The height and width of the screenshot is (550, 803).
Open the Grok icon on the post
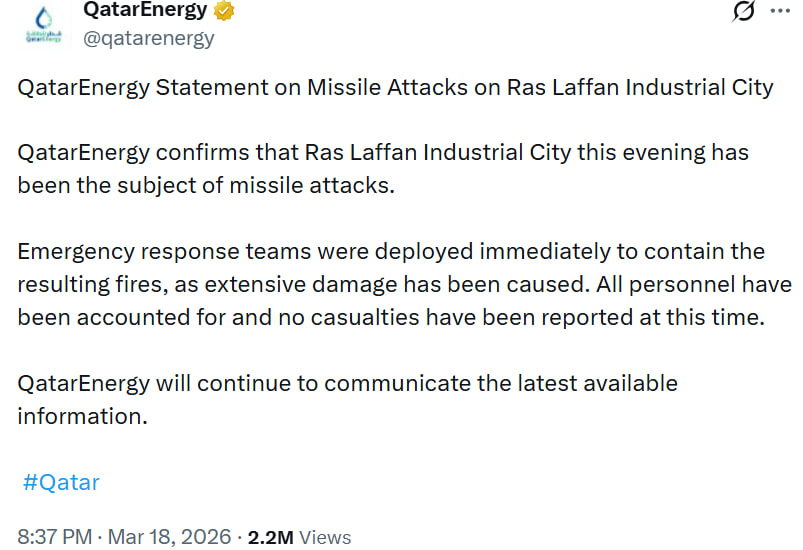(x=743, y=12)
